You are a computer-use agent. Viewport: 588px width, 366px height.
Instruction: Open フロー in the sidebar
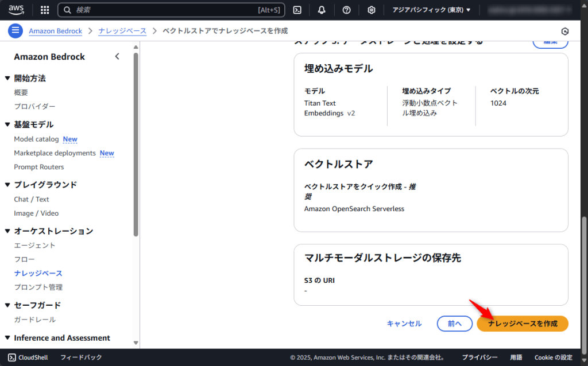tap(24, 259)
